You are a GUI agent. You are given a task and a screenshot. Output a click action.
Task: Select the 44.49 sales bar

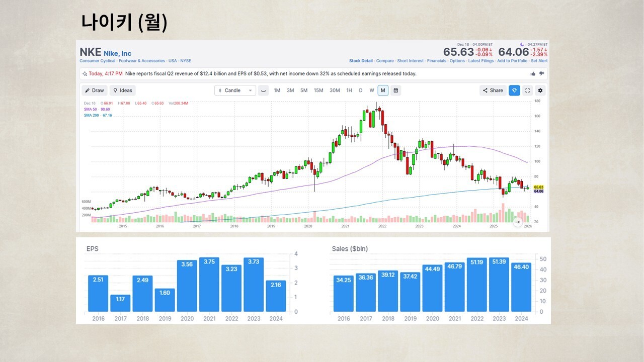point(432,288)
